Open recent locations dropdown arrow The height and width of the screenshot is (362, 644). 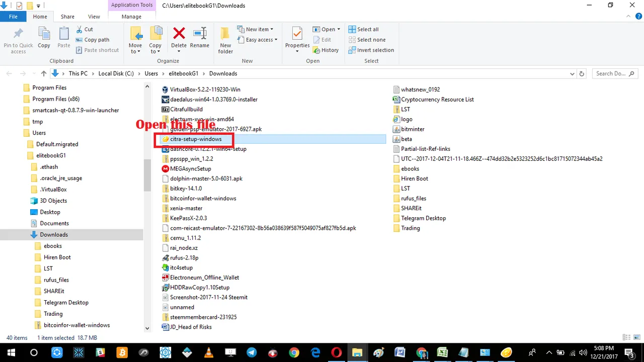click(x=33, y=73)
